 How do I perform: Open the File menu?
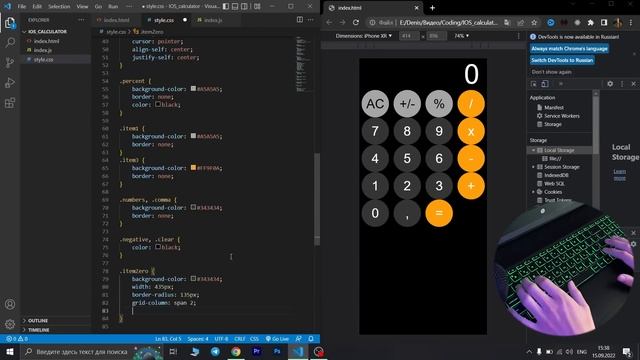tap(22, 7)
